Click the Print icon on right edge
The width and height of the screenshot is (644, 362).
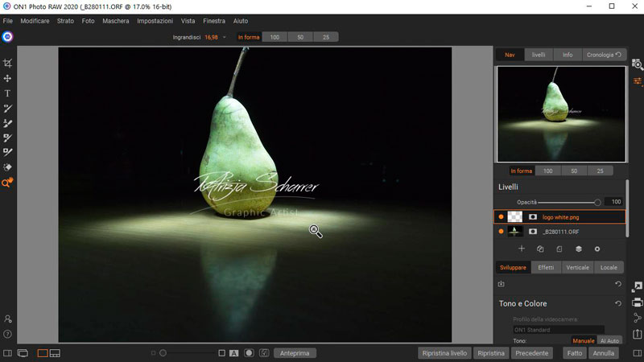click(637, 302)
